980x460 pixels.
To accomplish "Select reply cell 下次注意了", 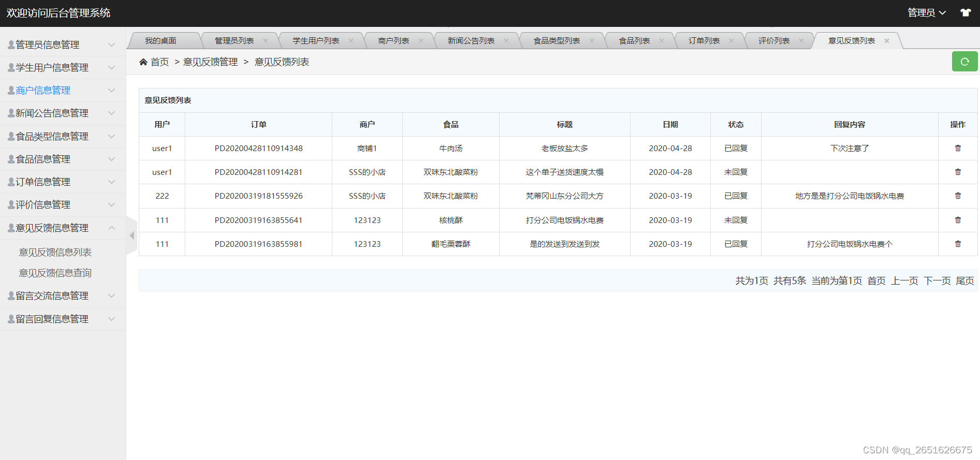I will pos(850,149).
